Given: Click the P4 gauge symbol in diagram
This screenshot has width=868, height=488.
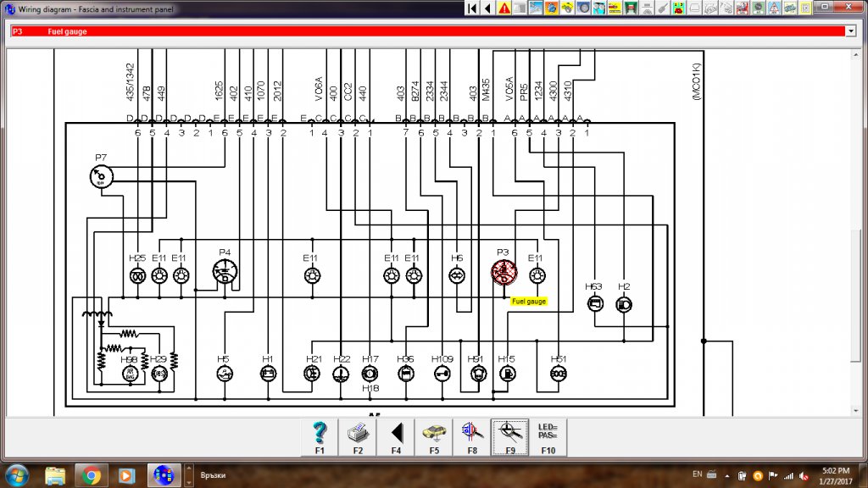Looking at the screenshot, I should pyautogui.click(x=225, y=272).
